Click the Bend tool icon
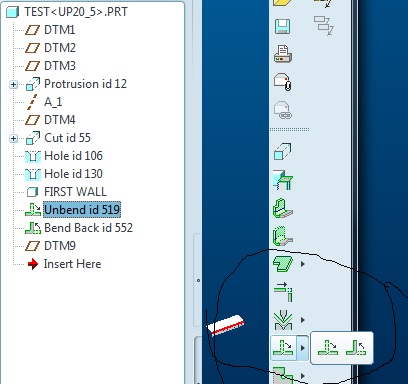This screenshot has height=384, width=408. click(283, 320)
